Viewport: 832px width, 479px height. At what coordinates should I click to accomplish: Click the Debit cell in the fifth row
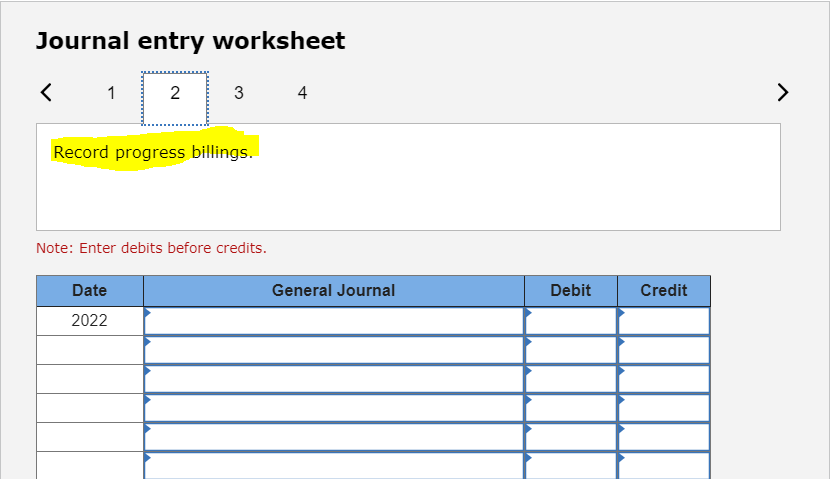[570, 438]
